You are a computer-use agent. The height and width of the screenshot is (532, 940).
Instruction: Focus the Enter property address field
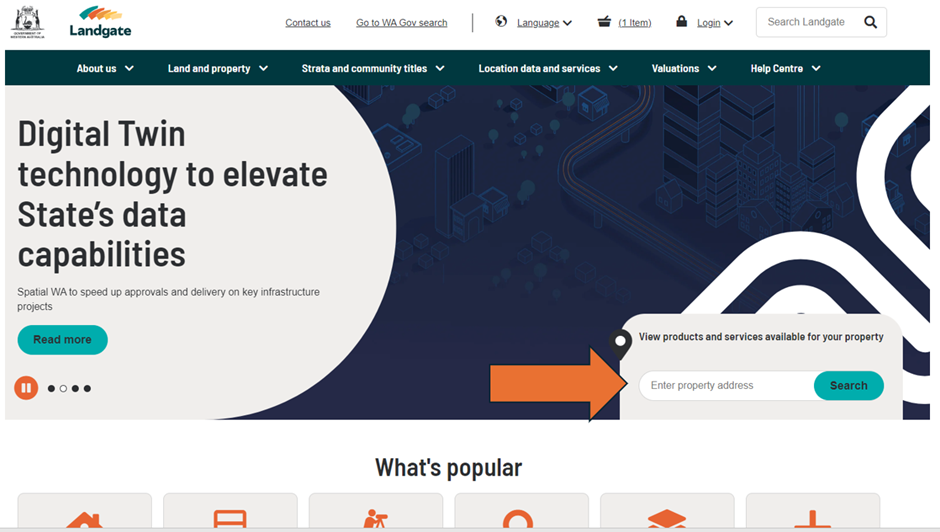click(727, 386)
